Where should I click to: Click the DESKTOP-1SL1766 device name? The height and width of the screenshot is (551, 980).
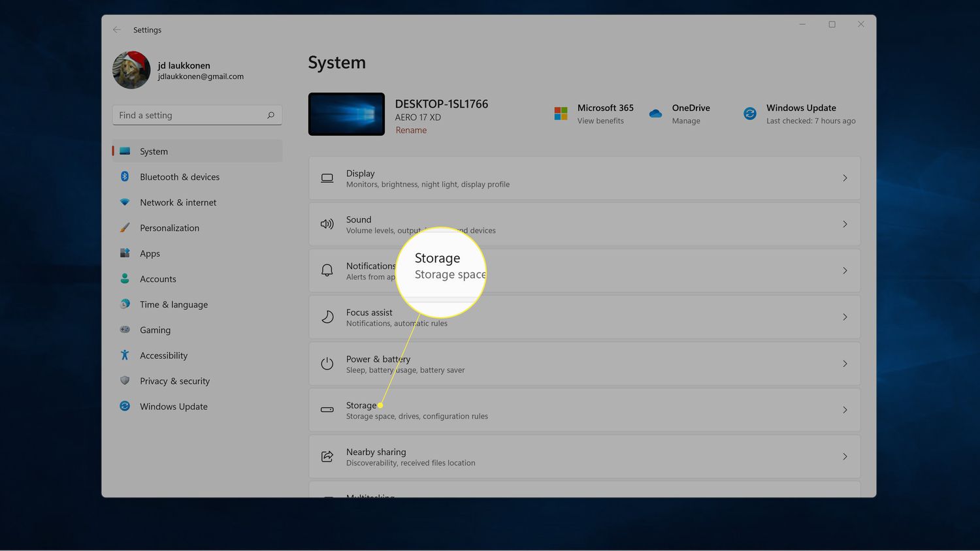tap(442, 104)
